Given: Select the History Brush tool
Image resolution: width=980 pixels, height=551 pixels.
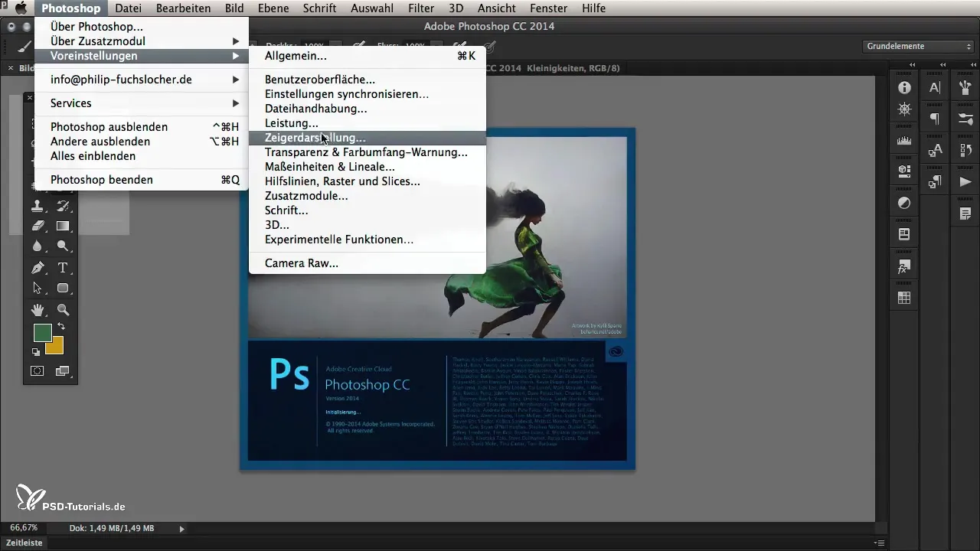Looking at the screenshot, I should pyautogui.click(x=63, y=206).
